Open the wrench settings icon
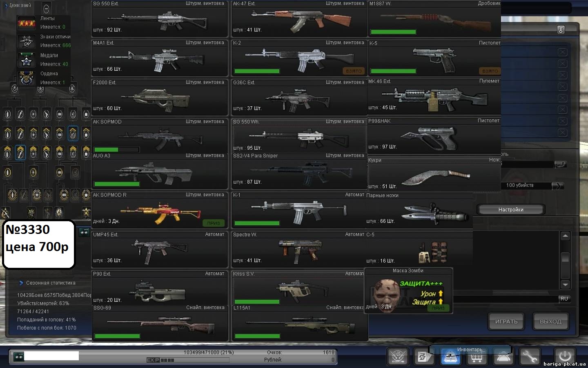Screen dimensions: 588x368 click(x=530, y=357)
